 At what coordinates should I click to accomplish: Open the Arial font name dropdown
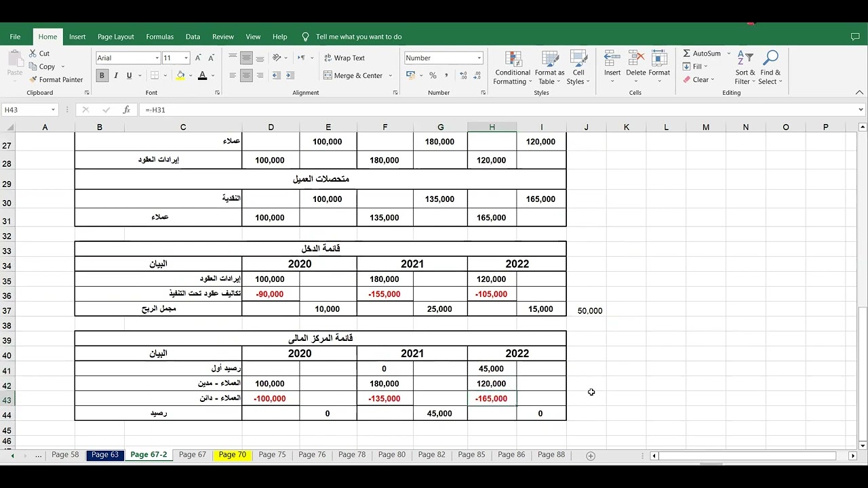(157, 58)
